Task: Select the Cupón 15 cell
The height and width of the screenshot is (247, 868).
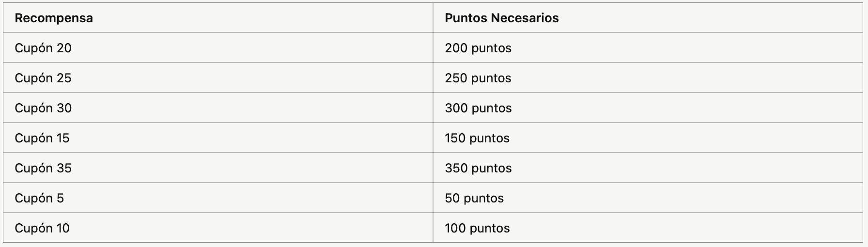Action: (218, 138)
